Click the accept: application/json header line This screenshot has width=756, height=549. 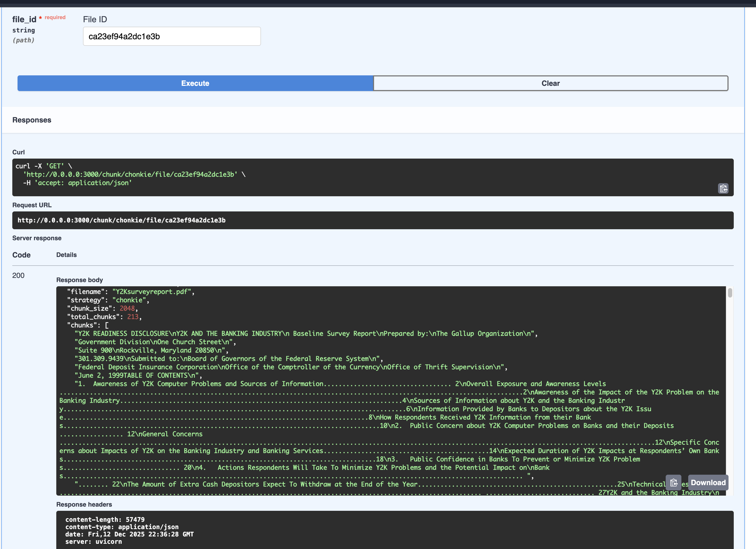(83, 183)
